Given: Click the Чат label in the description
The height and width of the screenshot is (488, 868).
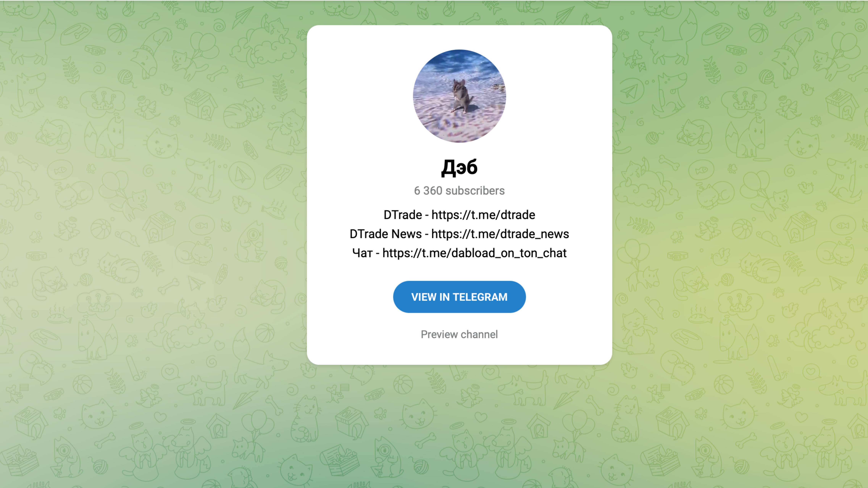Looking at the screenshot, I should click(362, 253).
